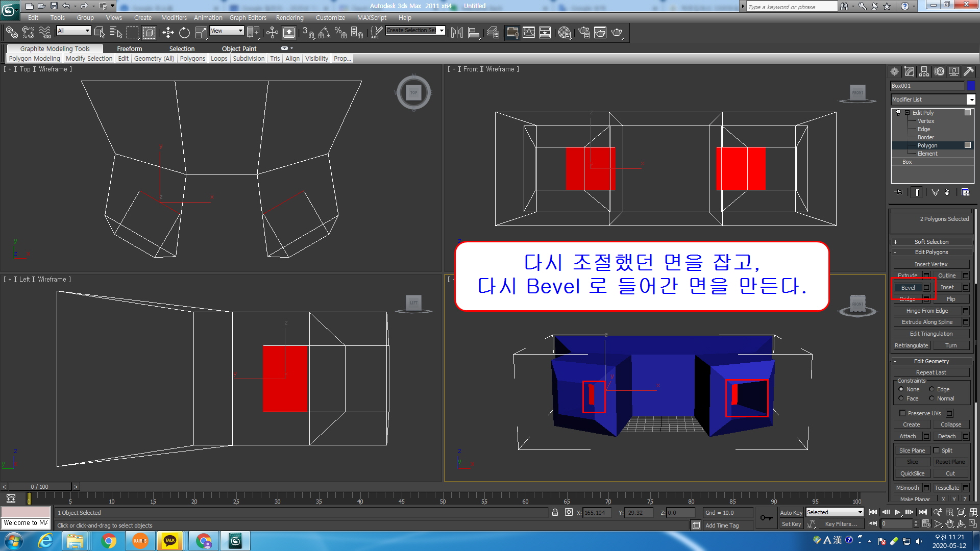This screenshot has height=551, width=980.
Task: Expand the Soft Selection rollout
Action: 931,242
